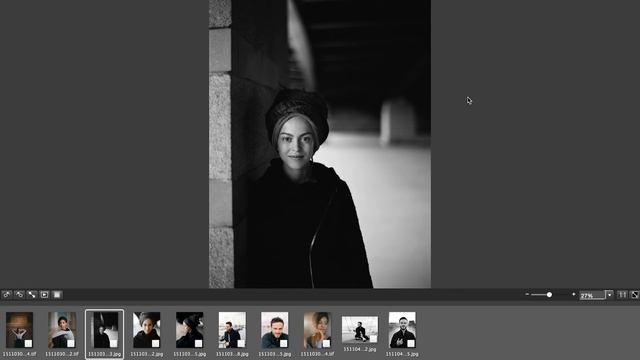Click the square icon right of the play button
640x360 pixels.
(x=57, y=294)
